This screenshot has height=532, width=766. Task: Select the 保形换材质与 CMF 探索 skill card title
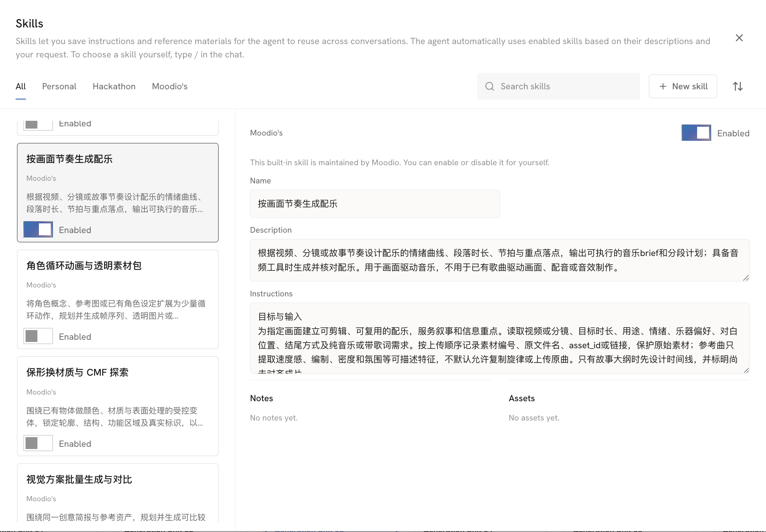[x=77, y=372]
